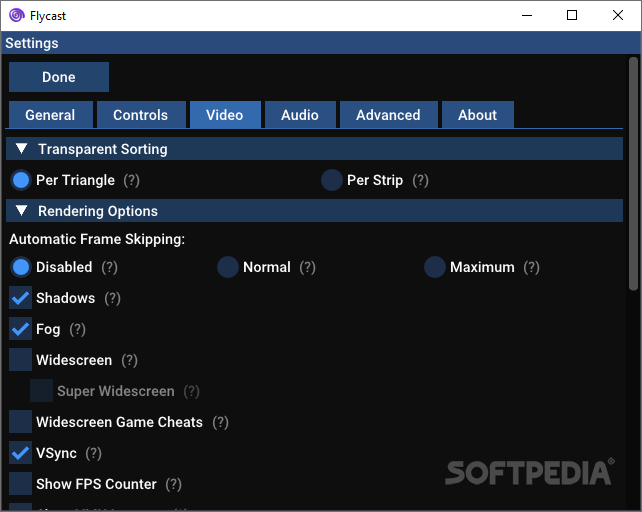Disable the VSync checkbox
The height and width of the screenshot is (512, 642).
pyautogui.click(x=20, y=453)
